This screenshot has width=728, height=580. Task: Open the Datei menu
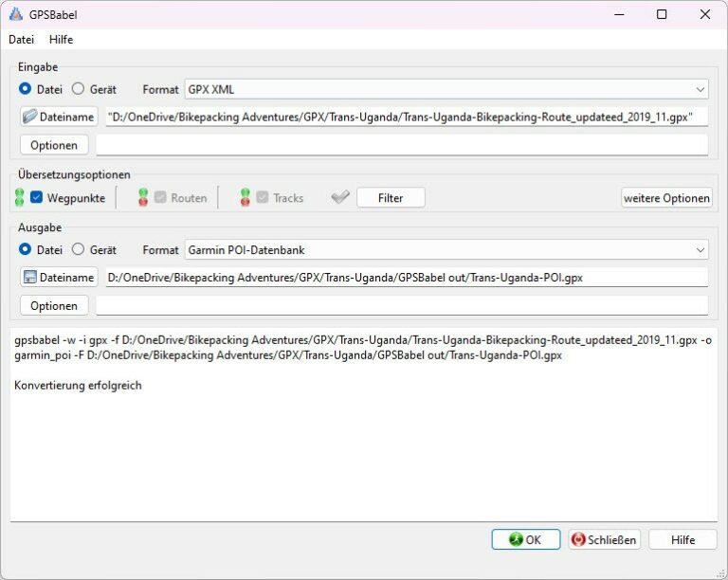(x=21, y=40)
